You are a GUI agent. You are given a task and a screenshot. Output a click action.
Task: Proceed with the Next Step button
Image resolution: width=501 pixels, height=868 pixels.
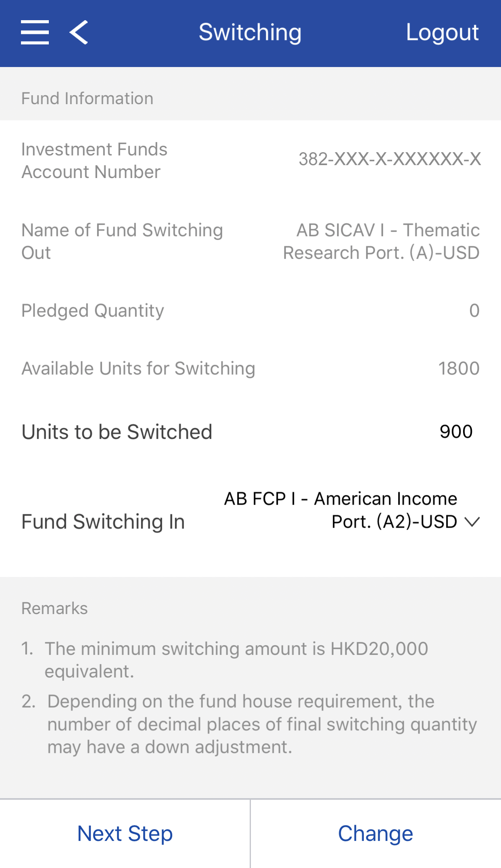pyautogui.click(x=125, y=834)
